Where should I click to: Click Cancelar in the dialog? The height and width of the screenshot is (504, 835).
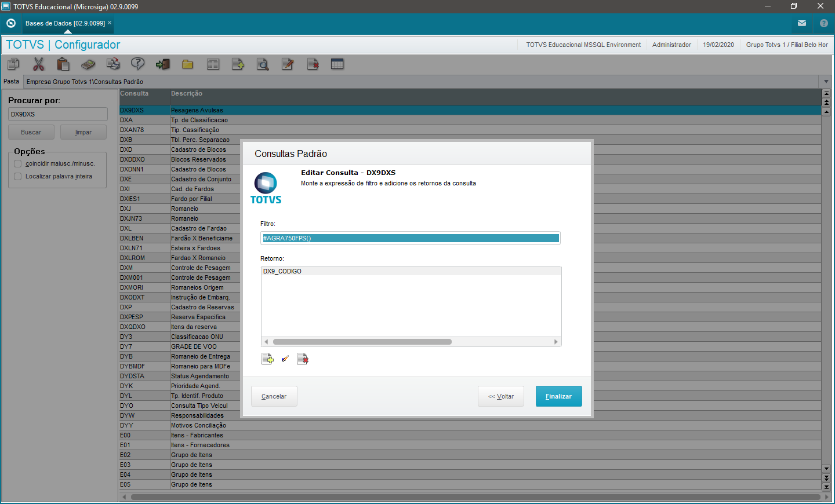click(274, 396)
